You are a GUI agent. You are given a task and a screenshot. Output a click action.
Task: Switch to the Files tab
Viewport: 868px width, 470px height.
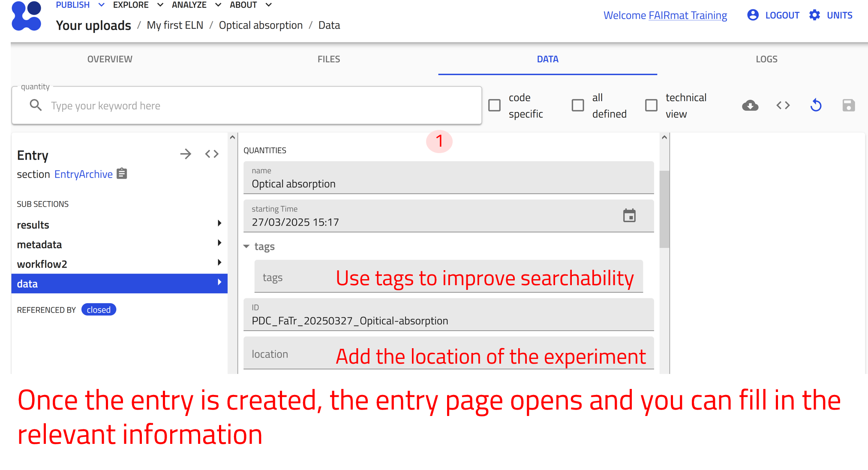click(x=329, y=59)
